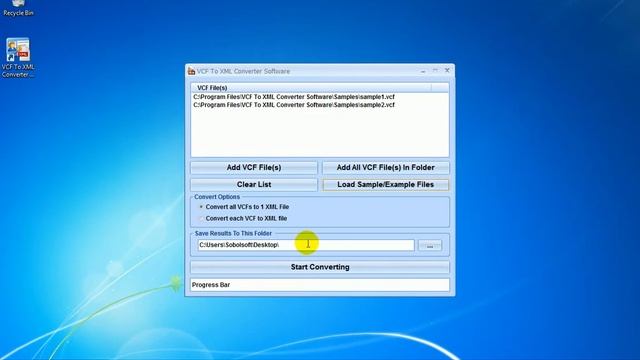This screenshot has width=640, height=360.
Task: Select Convert all VCFs to 1 XML File
Action: point(244,207)
